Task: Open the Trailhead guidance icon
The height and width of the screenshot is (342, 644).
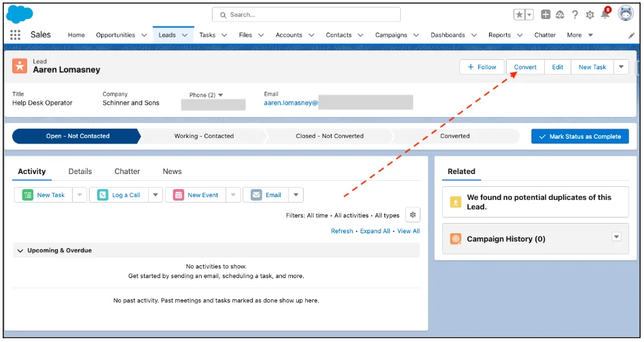Action: pos(560,15)
